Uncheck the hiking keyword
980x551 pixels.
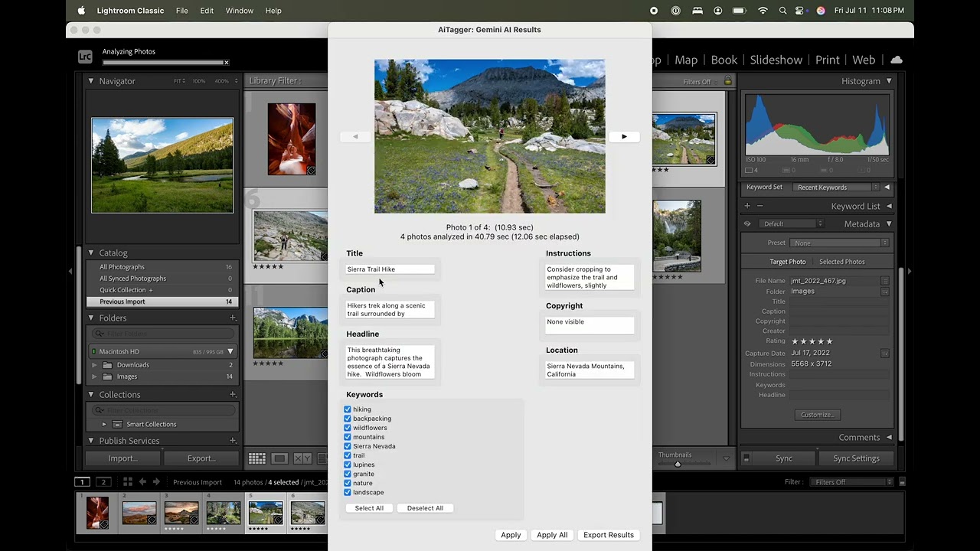[x=348, y=409]
